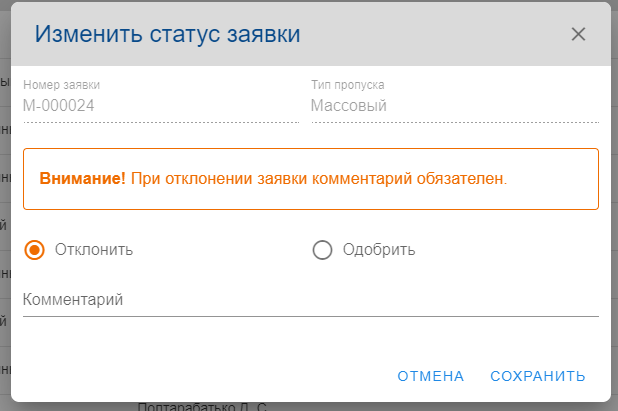Image resolution: width=618 pixels, height=411 pixels.
Task: Select the Одобрить radio button
Action: click(322, 250)
